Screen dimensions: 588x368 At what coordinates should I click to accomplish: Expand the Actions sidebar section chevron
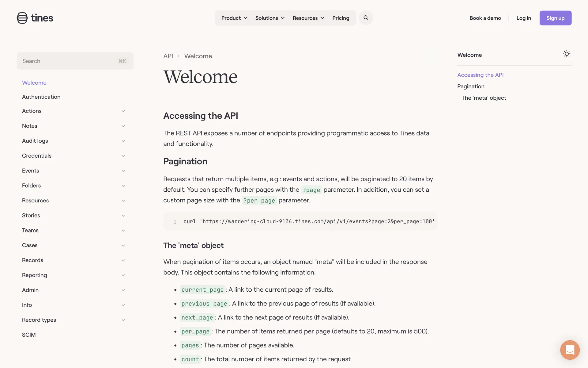click(123, 111)
